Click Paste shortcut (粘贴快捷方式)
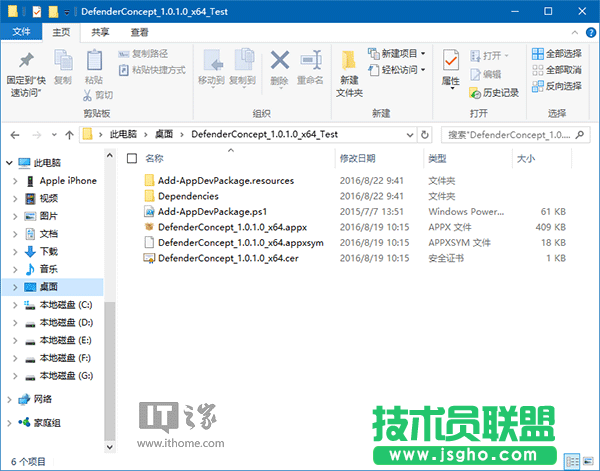 pos(152,70)
